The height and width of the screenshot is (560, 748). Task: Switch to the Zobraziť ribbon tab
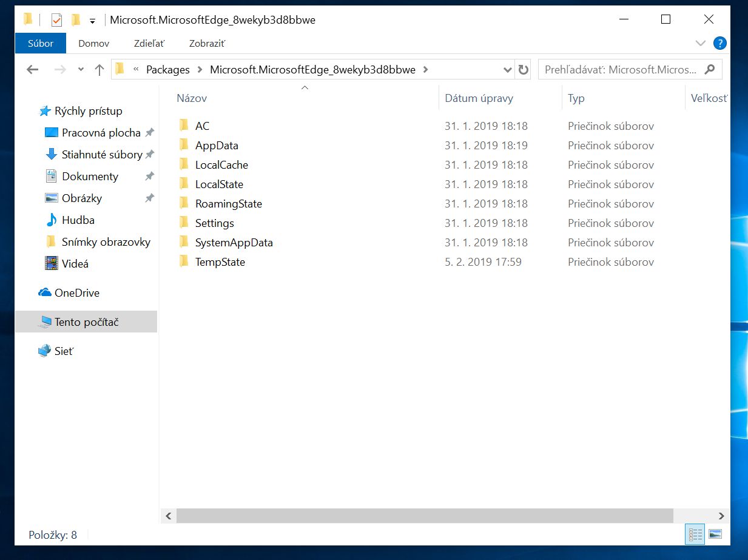point(207,43)
